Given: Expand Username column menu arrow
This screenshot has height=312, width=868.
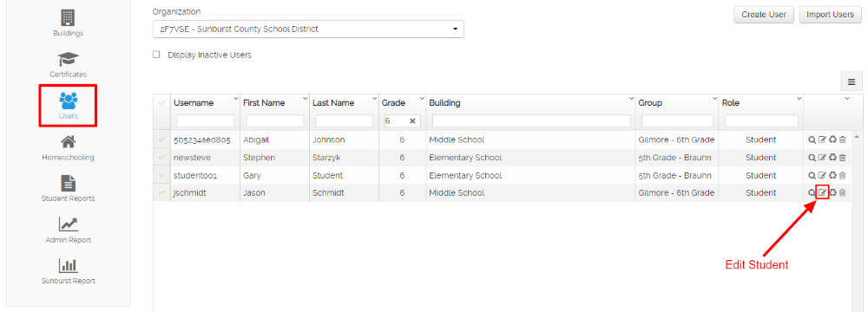Looking at the screenshot, I should click(236, 99).
